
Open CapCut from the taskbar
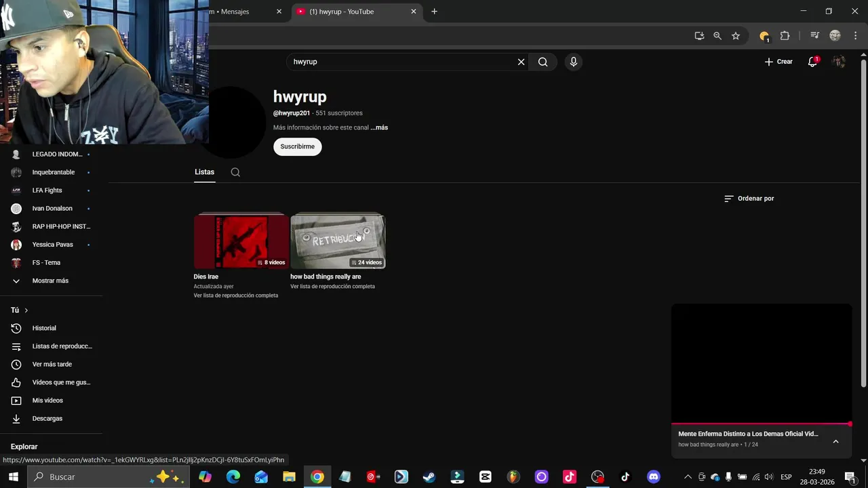tap(486, 477)
